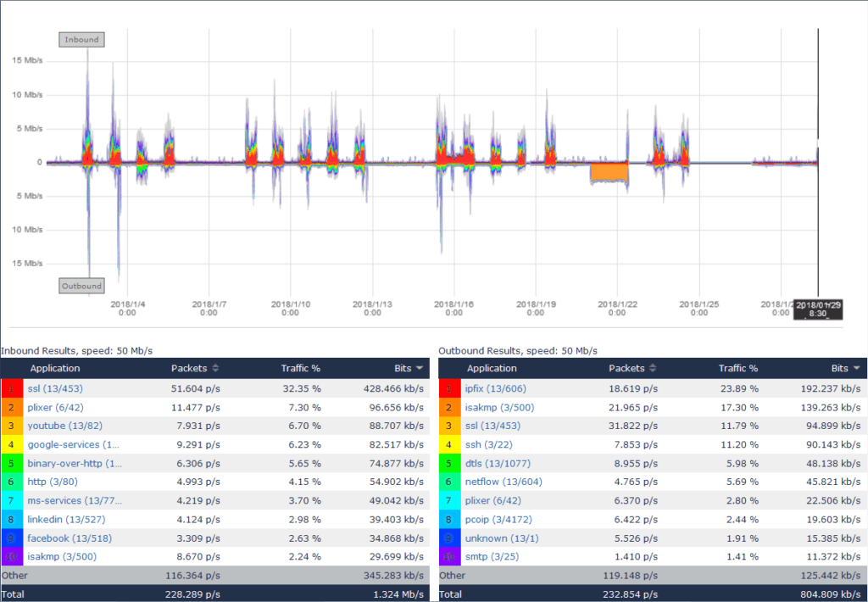Click inbound Application column header

pyautogui.click(x=55, y=368)
